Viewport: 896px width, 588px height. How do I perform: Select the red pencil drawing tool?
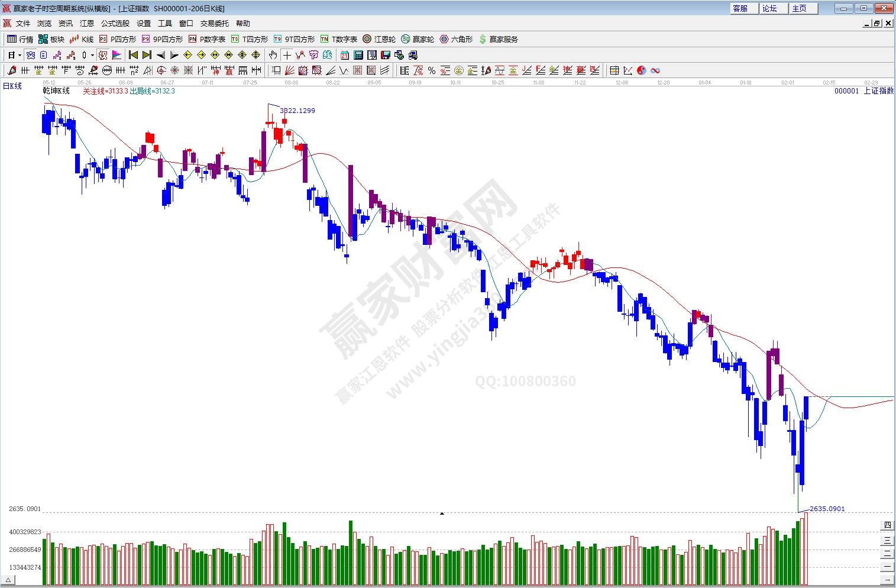pyautogui.click(x=12, y=70)
